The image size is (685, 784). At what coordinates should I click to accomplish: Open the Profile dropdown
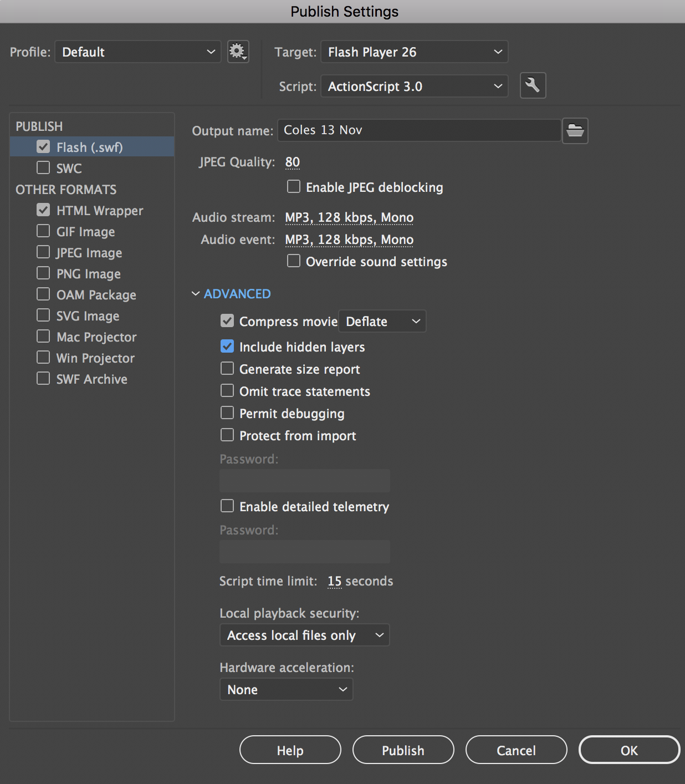[137, 52]
